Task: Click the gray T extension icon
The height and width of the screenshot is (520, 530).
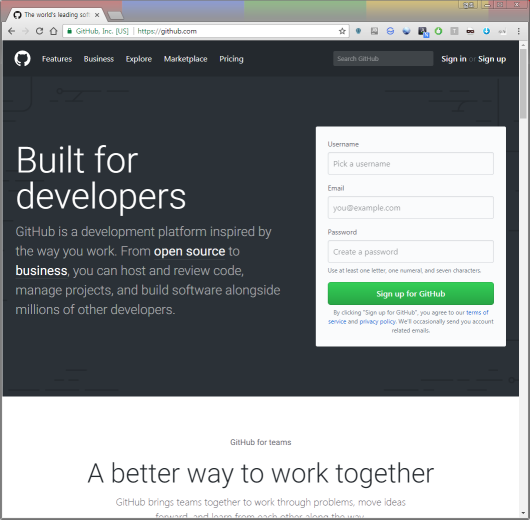Action: [x=454, y=31]
